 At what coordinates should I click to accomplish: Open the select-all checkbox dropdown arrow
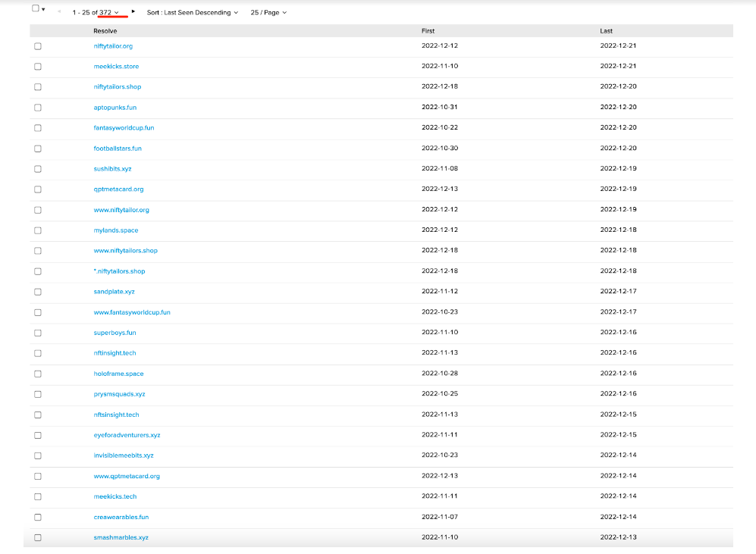43,10
